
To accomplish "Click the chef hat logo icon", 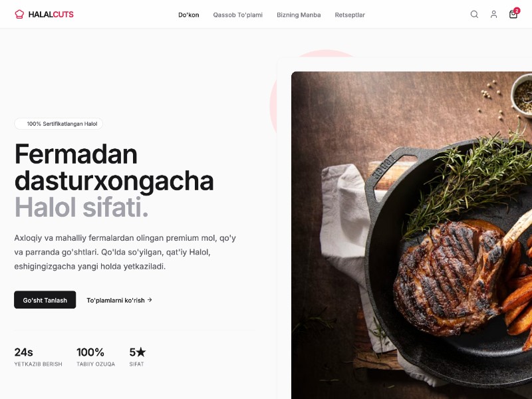I will pos(19,14).
